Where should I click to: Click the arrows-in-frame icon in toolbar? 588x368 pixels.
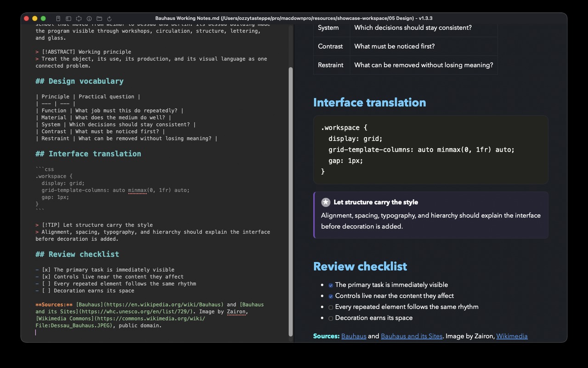(x=79, y=18)
